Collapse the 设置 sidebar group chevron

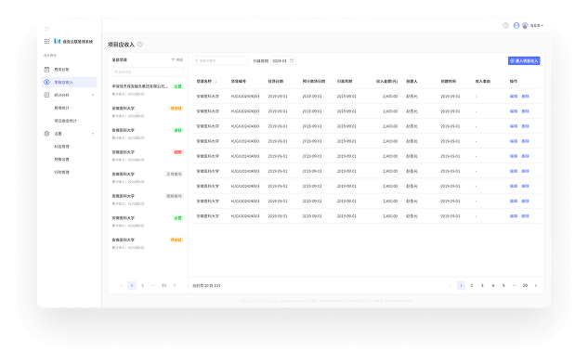(93, 134)
